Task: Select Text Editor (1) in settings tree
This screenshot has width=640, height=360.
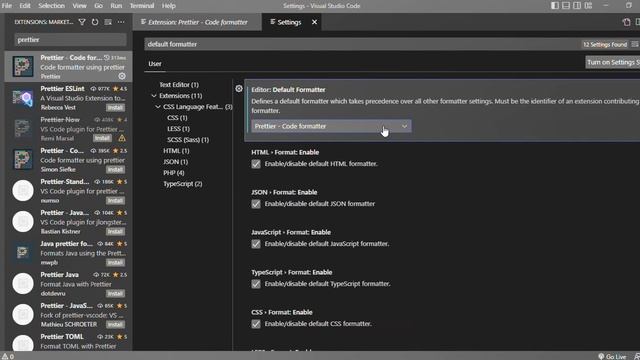Action: click(179, 84)
